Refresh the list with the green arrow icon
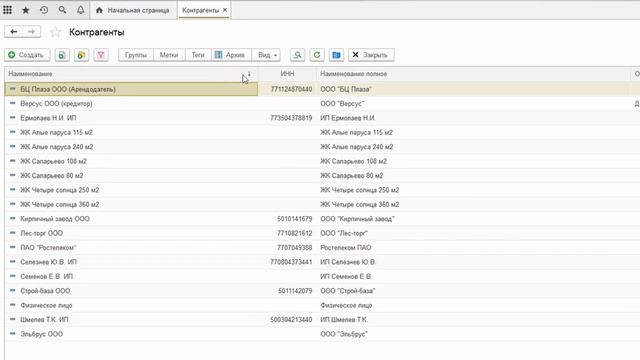640x360 pixels. click(317, 55)
